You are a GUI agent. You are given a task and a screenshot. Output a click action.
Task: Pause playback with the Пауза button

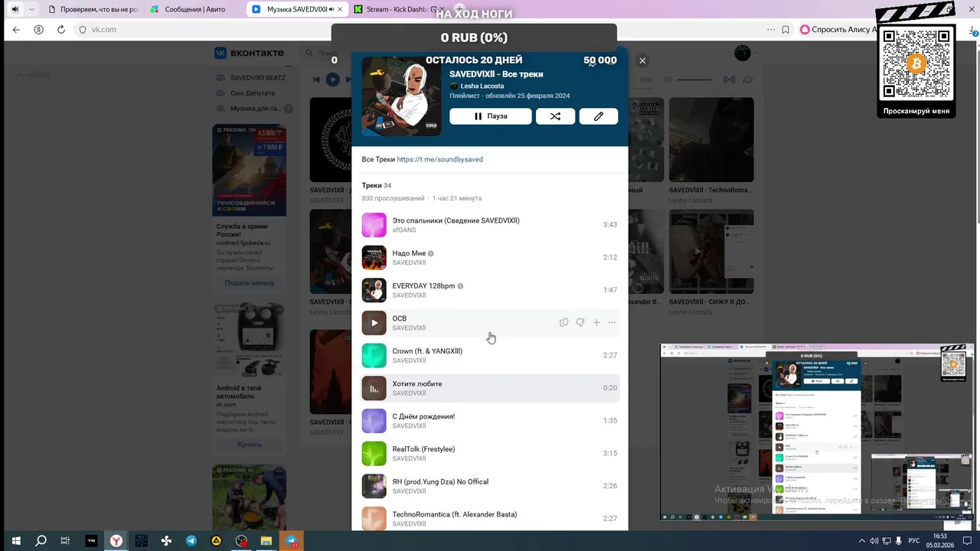click(490, 116)
